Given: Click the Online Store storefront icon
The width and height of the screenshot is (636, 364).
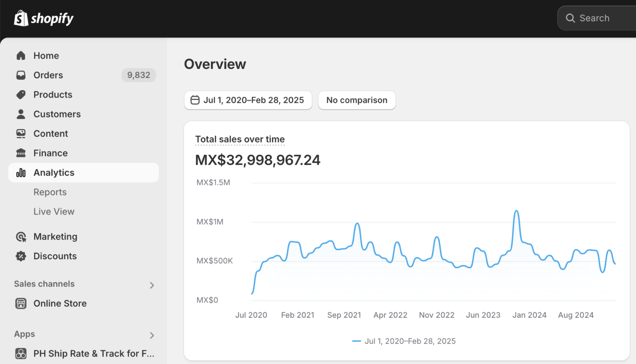Looking at the screenshot, I should click(21, 304).
